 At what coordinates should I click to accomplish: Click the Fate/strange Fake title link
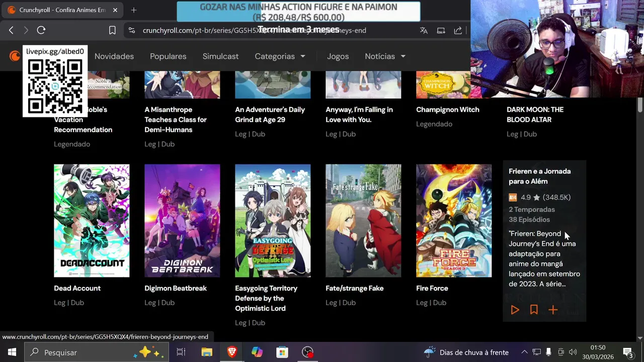354,288
